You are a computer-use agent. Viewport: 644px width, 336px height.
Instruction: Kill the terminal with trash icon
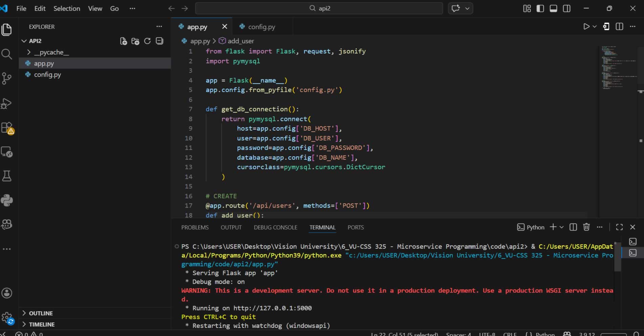[x=586, y=227]
